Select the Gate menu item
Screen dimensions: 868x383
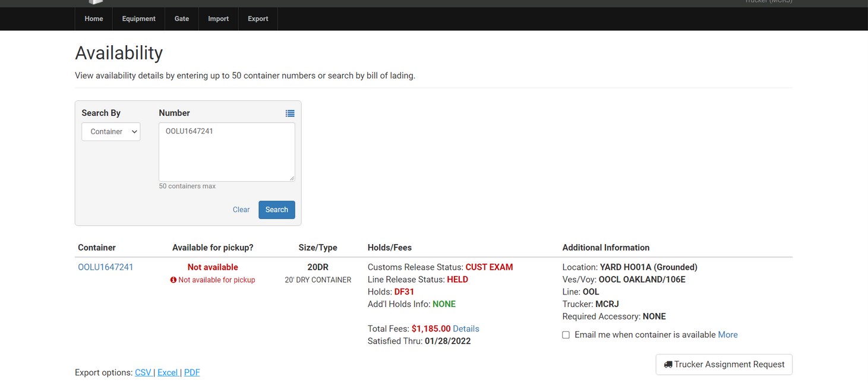point(182,19)
